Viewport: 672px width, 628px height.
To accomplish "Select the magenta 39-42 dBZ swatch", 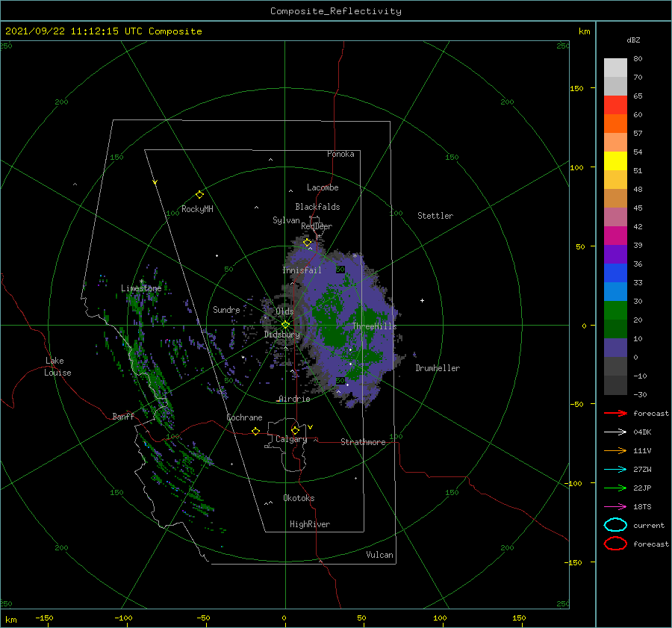I will point(615,236).
